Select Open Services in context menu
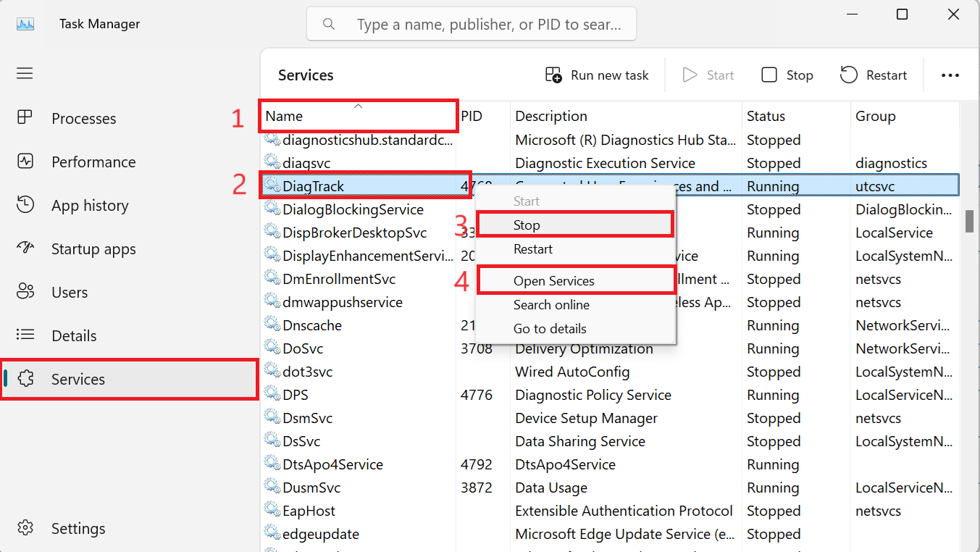Screen dimensions: 980x552 tap(576, 281)
